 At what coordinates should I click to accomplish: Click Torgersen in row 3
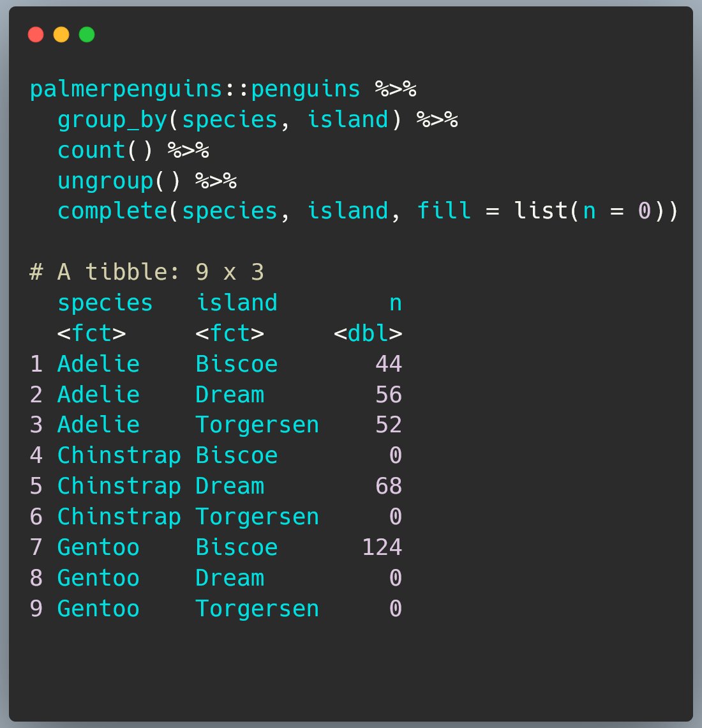coord(258,425)
